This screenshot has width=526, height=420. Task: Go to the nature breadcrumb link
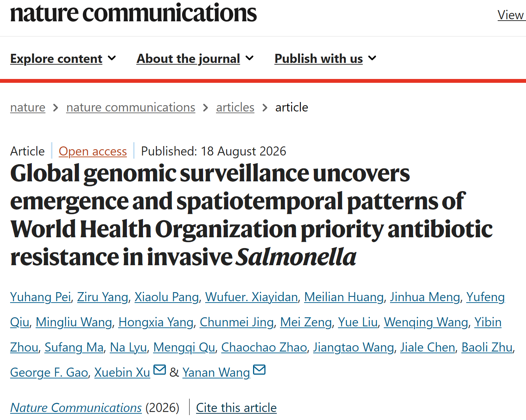28,107
